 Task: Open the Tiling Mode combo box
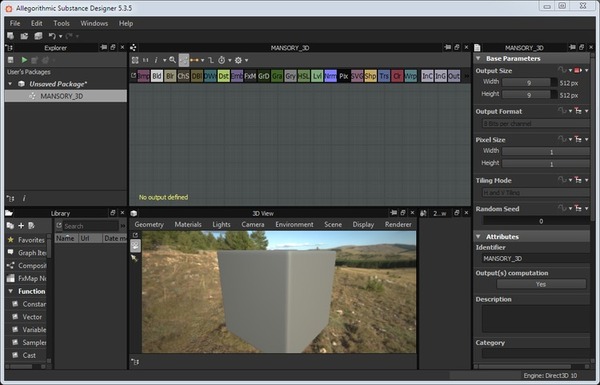[x=536, y=192]
